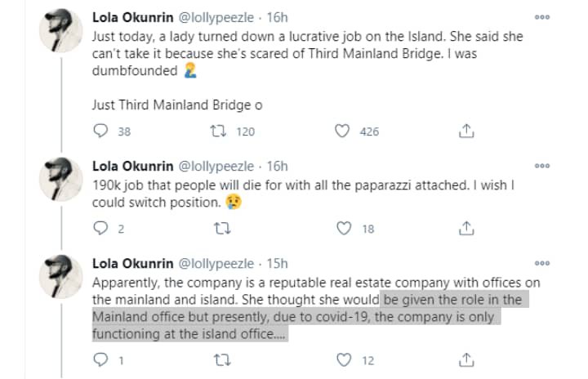Retweet the tweet with 120 retweets
This screenshot has height=379, width=588.
coord(219,132)
